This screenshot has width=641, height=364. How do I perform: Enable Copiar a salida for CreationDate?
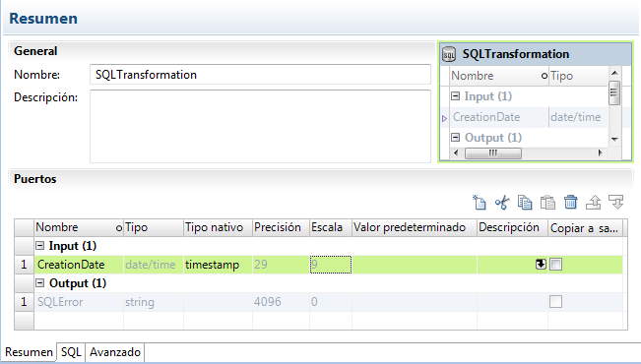555,265
